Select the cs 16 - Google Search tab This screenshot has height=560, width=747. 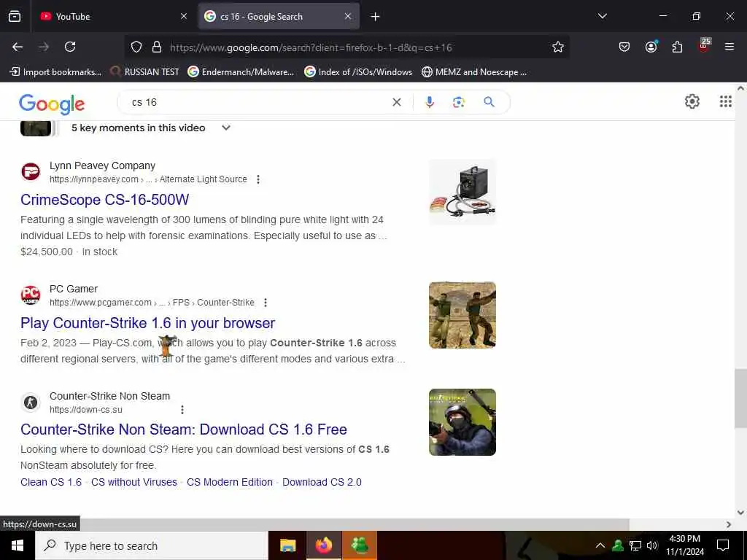[x=279, y=16]
